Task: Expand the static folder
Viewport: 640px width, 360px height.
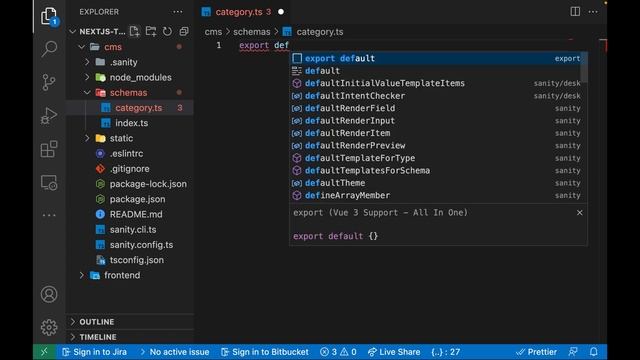Action: tap(87, 138)
